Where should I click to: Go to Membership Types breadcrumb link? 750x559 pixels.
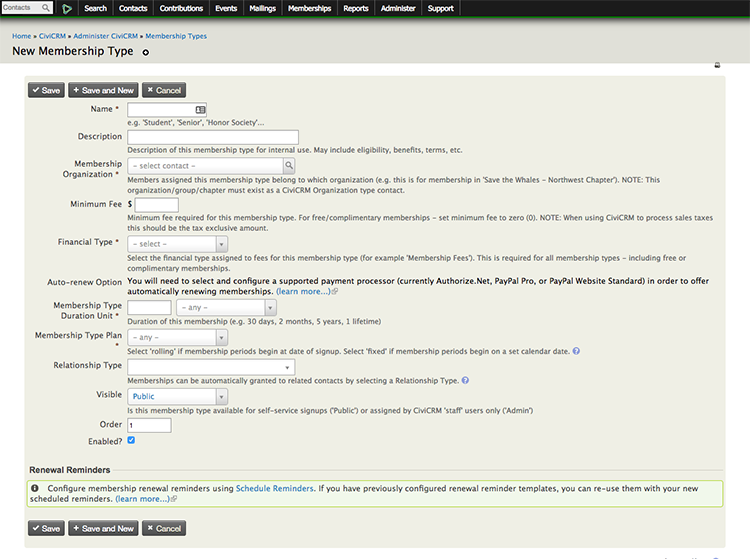176,36
